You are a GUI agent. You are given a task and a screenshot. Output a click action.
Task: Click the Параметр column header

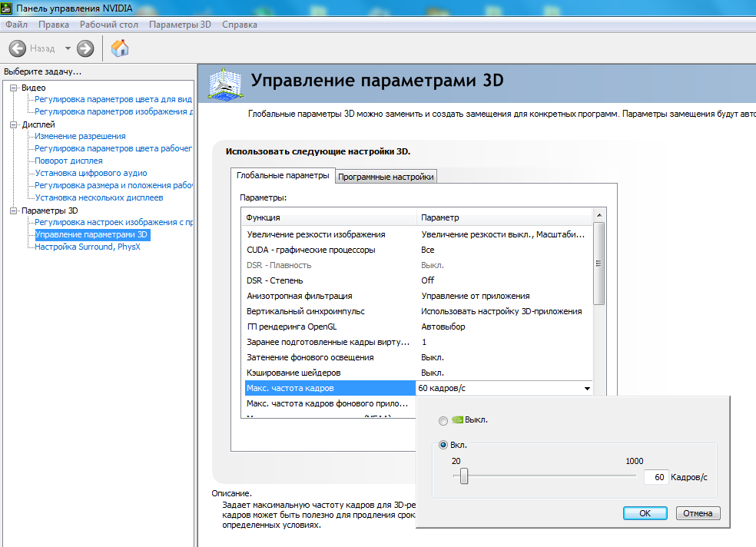[x=505, y=217]
